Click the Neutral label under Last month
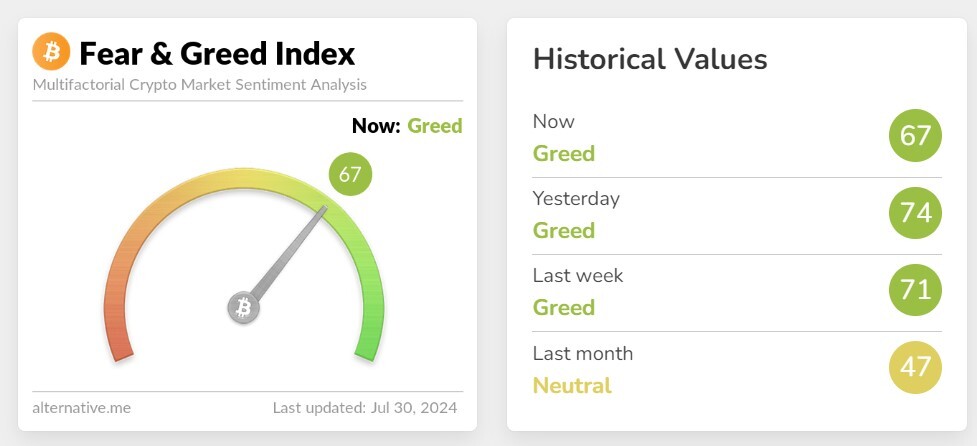The image size is (977, 446). 572,386
